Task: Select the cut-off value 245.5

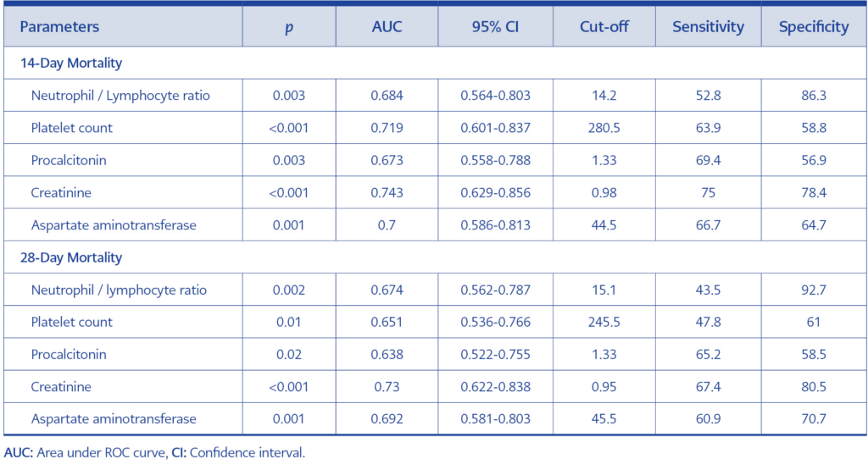Action: point(606,323)
